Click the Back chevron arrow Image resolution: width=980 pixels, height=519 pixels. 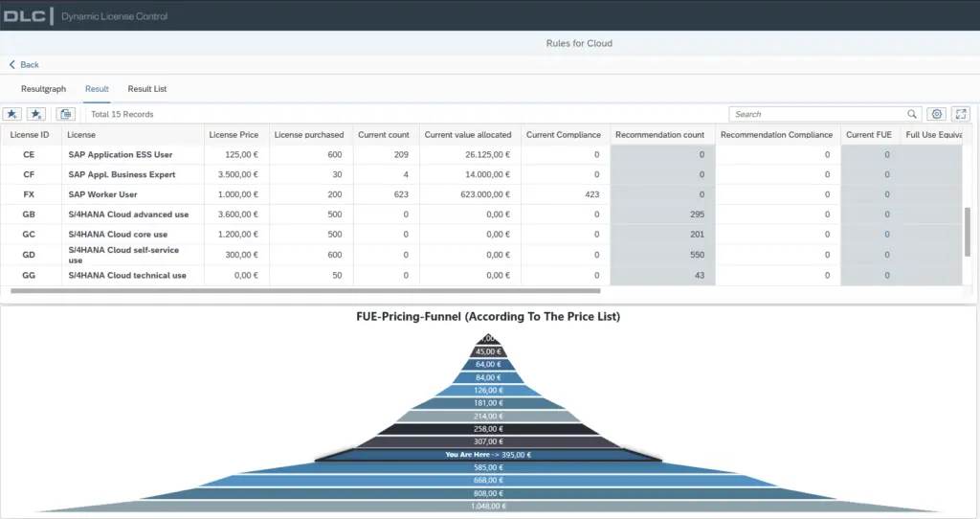coord(11,64)
